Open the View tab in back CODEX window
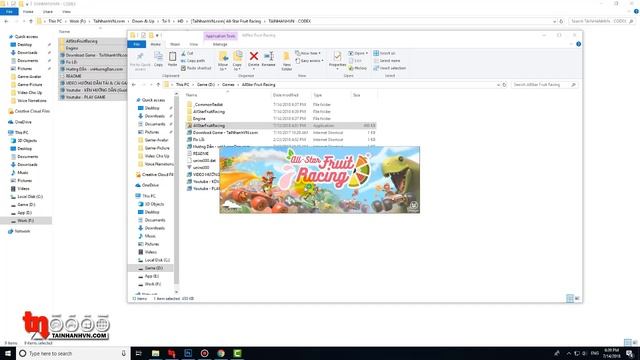This screenshot has height=360, width=640. [x=66, y=12]
